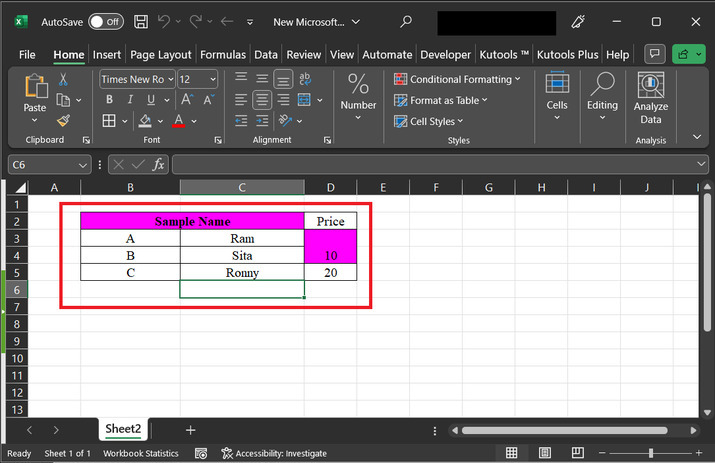Click the Comments speech bubble icon
The image size is (715, 463).
click(x=655, y=54)
